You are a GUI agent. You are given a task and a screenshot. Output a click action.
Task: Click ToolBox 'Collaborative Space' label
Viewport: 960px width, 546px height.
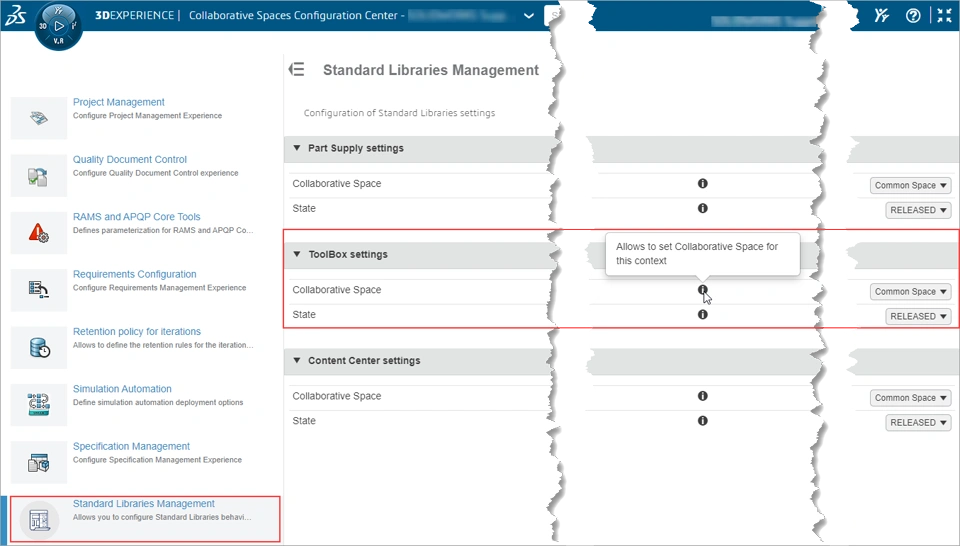337,290
